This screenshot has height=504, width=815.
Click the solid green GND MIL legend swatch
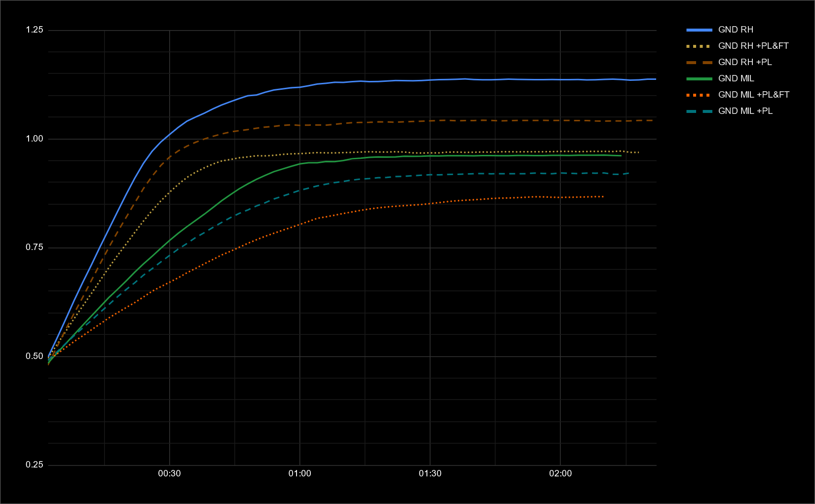(699, 78)
